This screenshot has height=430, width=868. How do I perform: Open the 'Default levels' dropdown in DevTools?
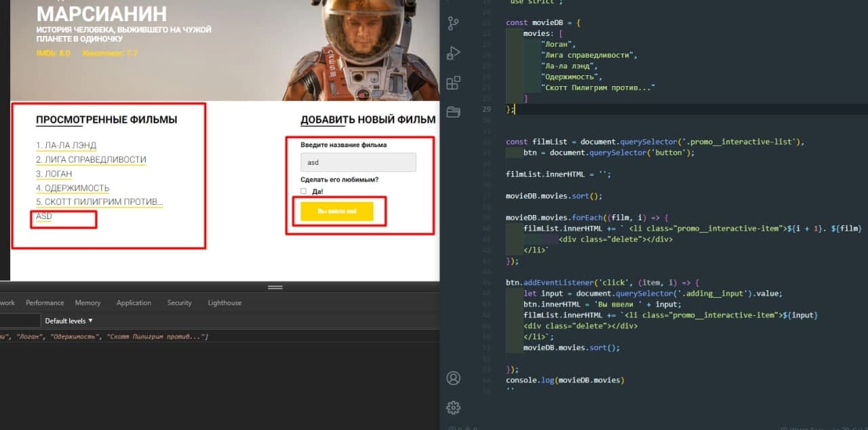pos(69,321)
